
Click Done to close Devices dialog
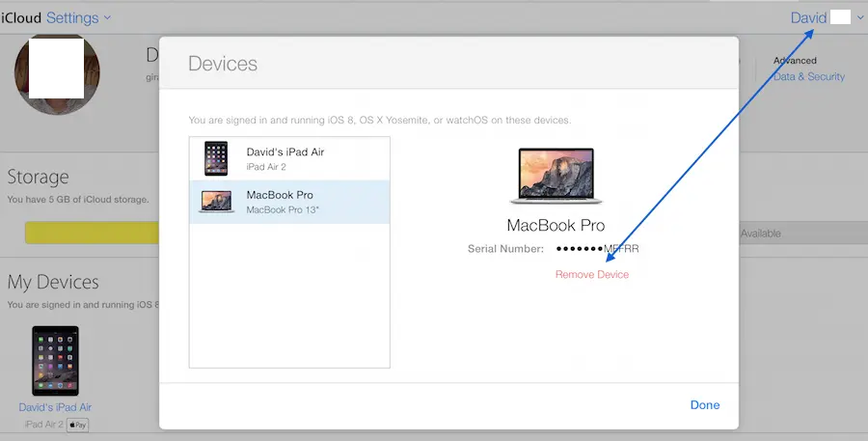tap(705, 405)
